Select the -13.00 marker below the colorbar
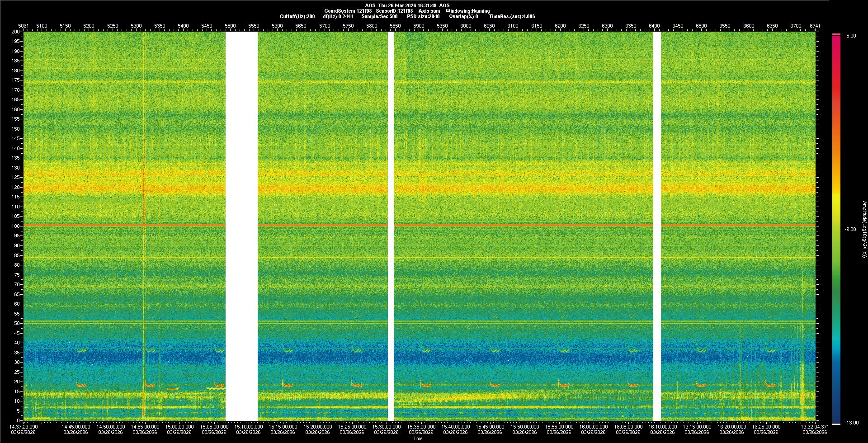 pos(851,423)
